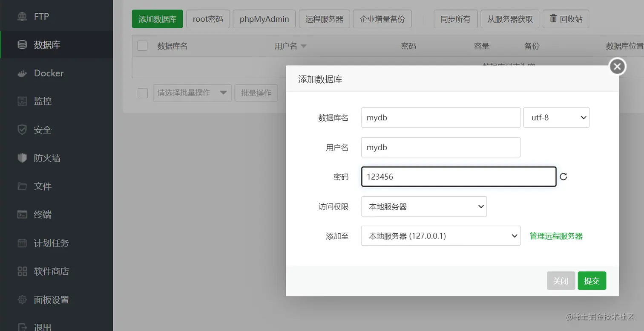Click the root密码 button

click(x=208, y=19)
